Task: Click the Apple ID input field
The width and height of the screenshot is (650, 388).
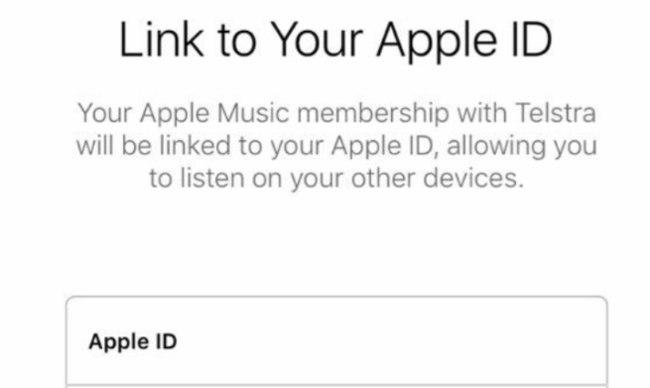Action: point(337,341)
